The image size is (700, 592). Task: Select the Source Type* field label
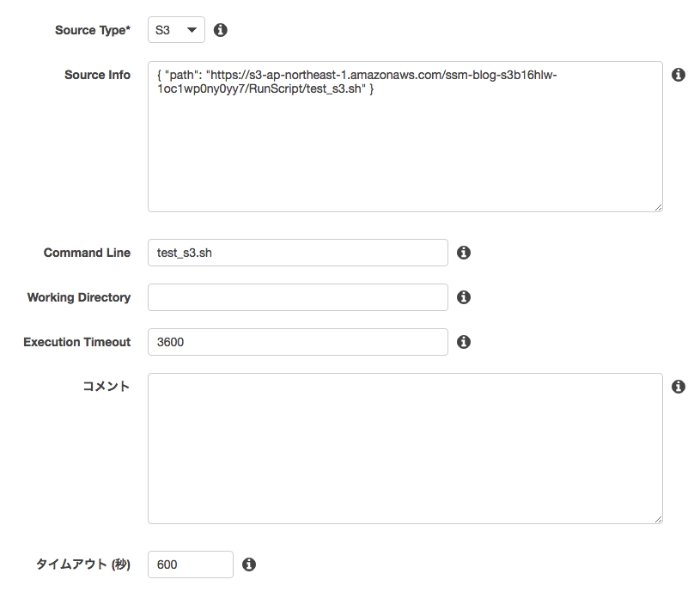click(92, 29)
